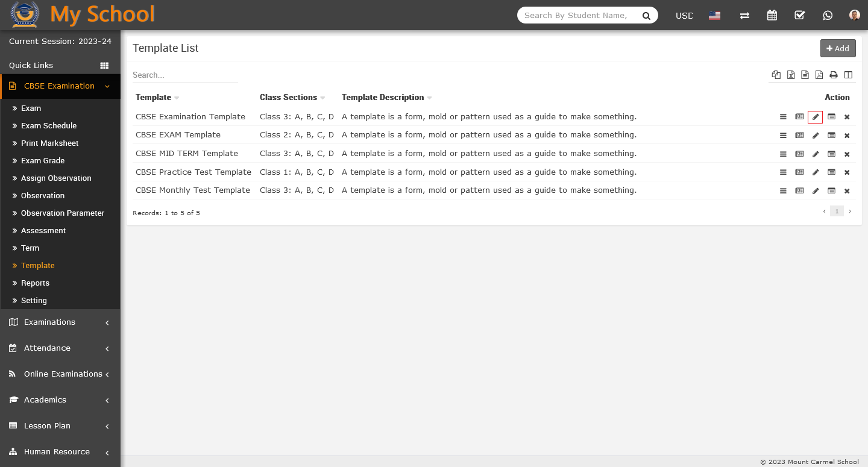Open the WhatsApp chat icon

click(x=828, y=15)
